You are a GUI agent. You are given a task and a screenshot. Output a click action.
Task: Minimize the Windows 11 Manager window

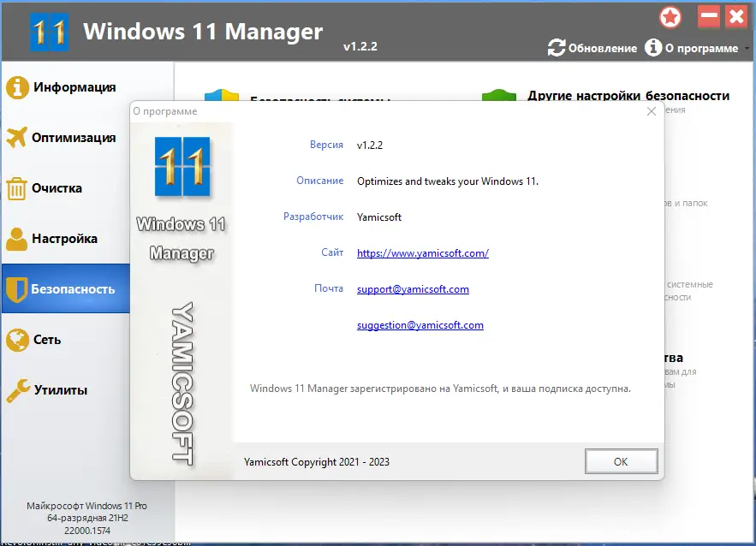[x=709, y=17]
